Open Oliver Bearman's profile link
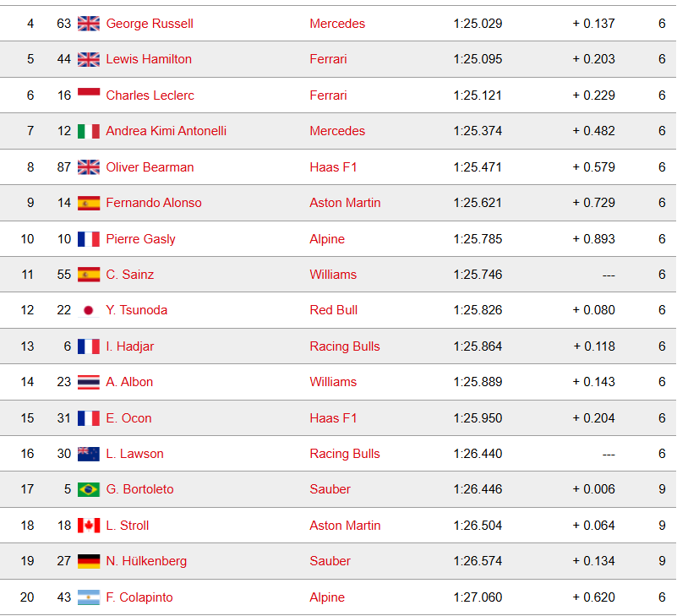677x616 pixels. (150, 167)
